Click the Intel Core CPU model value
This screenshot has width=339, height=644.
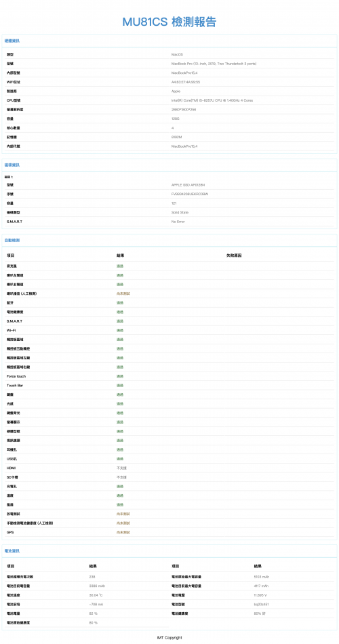coord(212,100)
